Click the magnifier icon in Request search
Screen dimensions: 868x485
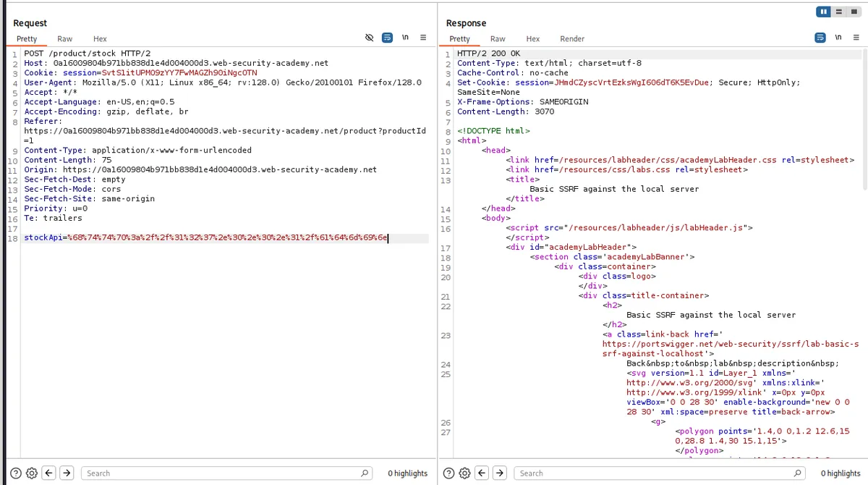365,473
